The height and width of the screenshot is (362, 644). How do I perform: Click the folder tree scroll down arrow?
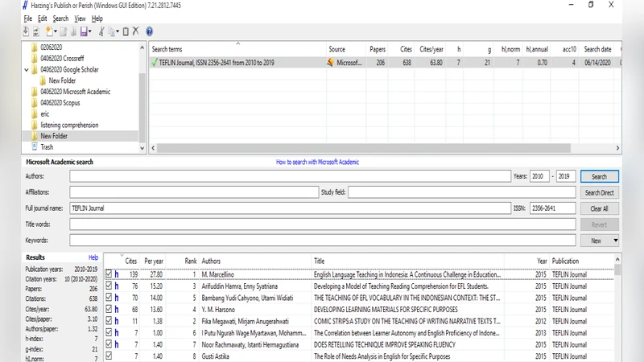[x=142, y=148]
